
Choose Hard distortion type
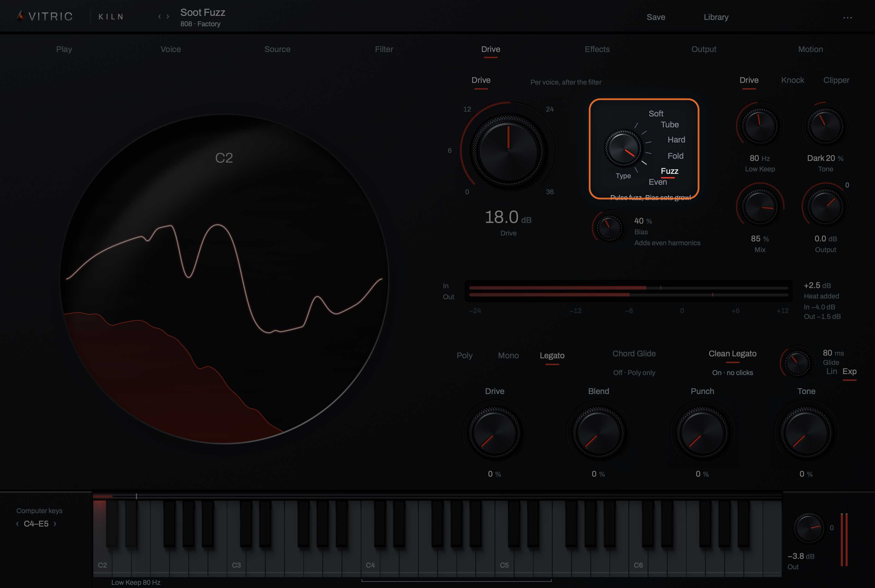[x=676, y=140]
